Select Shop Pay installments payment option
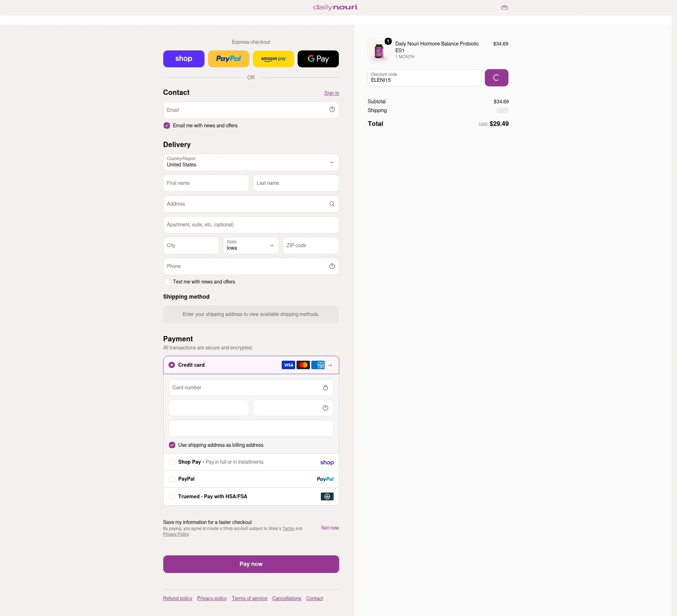Screen dimensions: 677x616 pyautogui.click(x=251, y=462)
